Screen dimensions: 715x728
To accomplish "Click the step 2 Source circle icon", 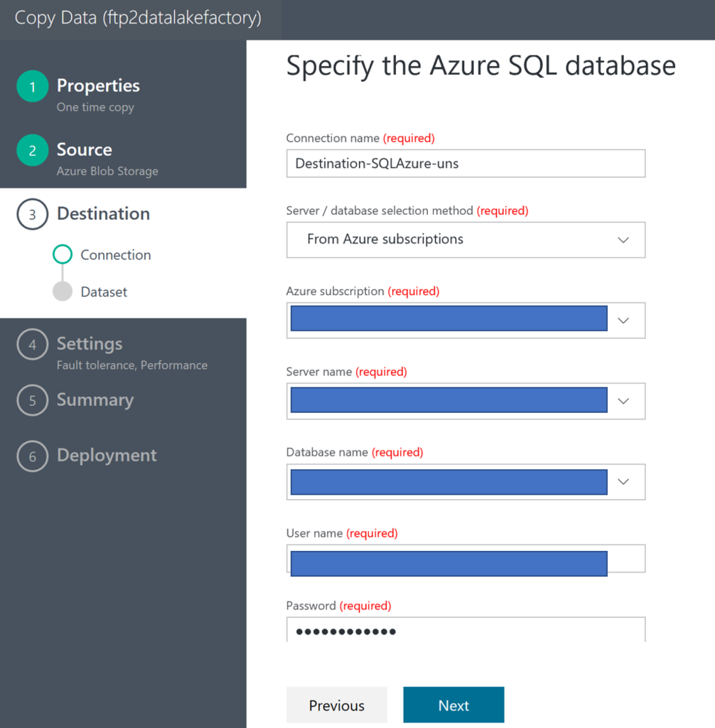I will coord(32,151).
